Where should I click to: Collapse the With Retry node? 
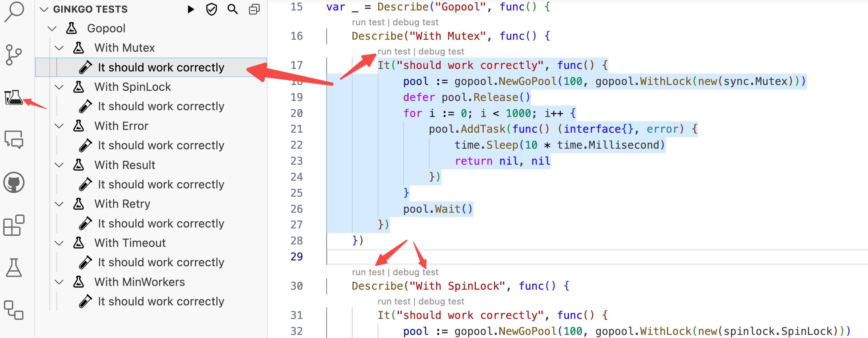coord(59,204)
